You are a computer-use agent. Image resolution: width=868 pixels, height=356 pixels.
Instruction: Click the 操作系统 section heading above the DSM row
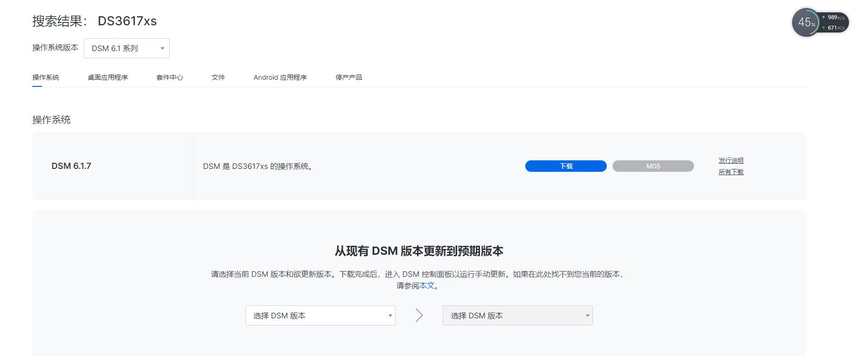click(x=51, y=120)
